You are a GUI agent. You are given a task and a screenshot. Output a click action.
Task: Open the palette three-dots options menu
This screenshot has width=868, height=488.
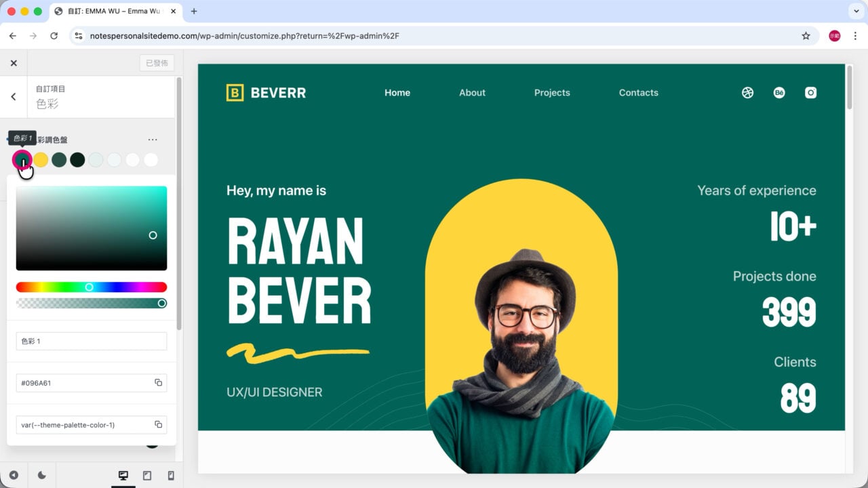[x=153, y=140]
